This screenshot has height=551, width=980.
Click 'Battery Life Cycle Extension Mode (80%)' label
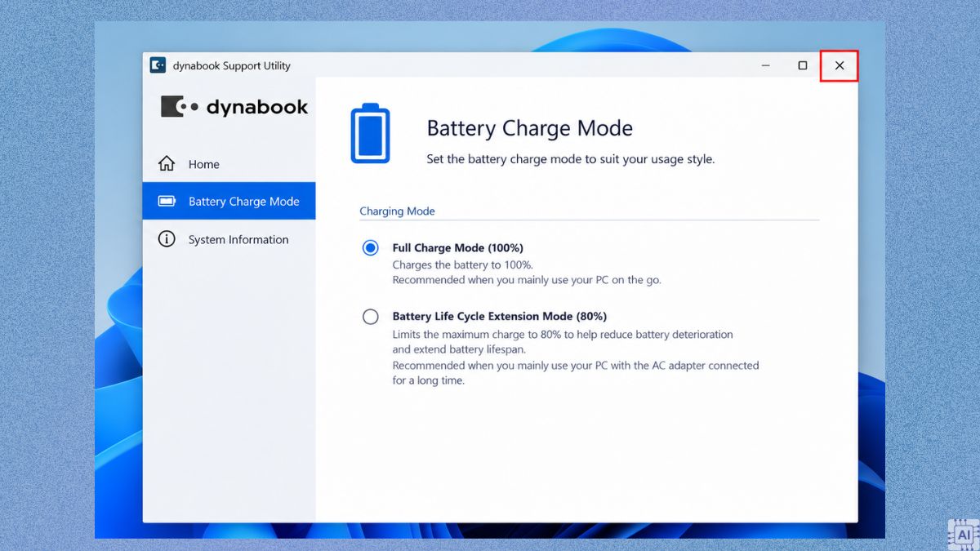(500, 316)
